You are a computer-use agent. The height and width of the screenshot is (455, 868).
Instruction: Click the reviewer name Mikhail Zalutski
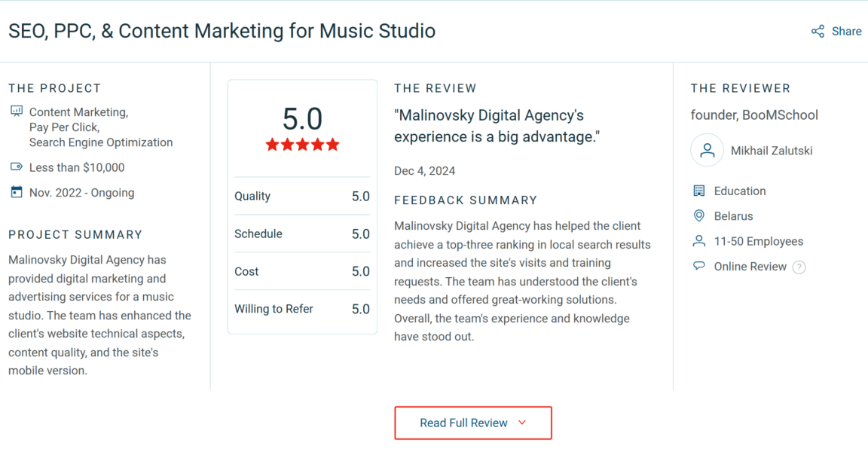click(x=772, y=151)
